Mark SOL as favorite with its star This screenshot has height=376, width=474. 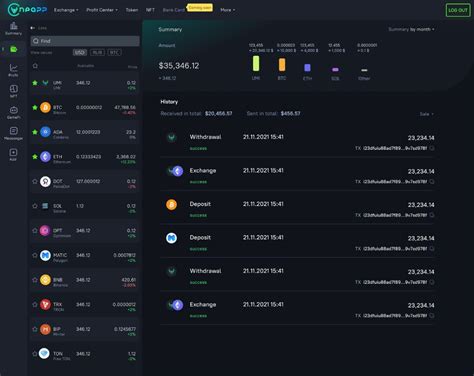35,206
